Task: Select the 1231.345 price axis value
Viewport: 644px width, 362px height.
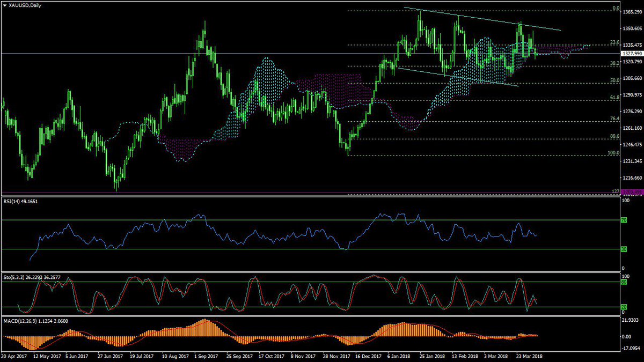Action: 632,161
